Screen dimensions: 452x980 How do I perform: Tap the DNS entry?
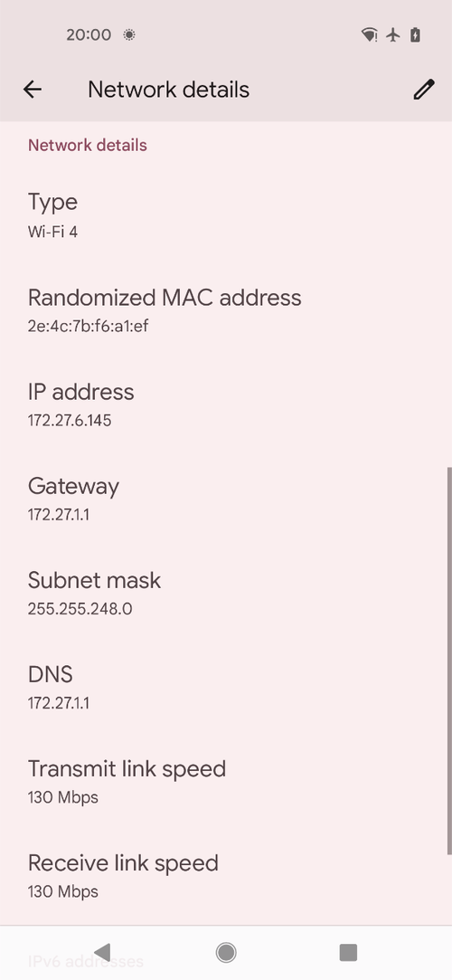(226, 688)
